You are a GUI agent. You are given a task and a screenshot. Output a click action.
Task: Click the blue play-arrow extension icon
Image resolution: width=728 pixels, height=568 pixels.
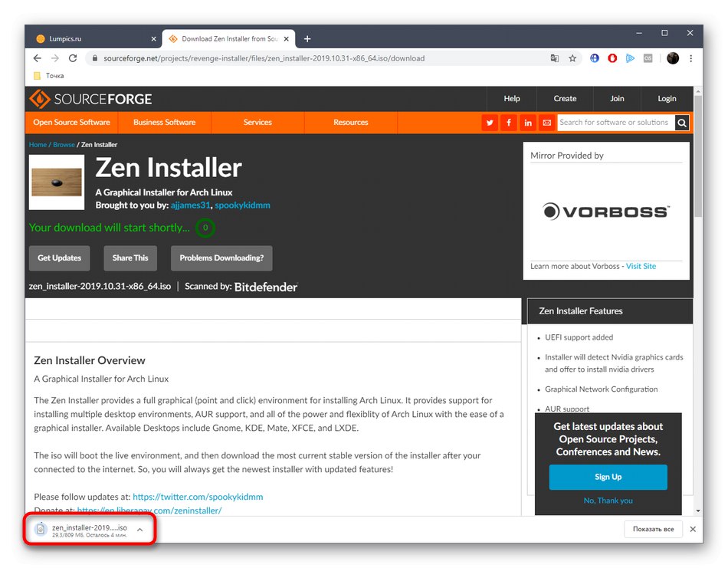tap(630, 58)
